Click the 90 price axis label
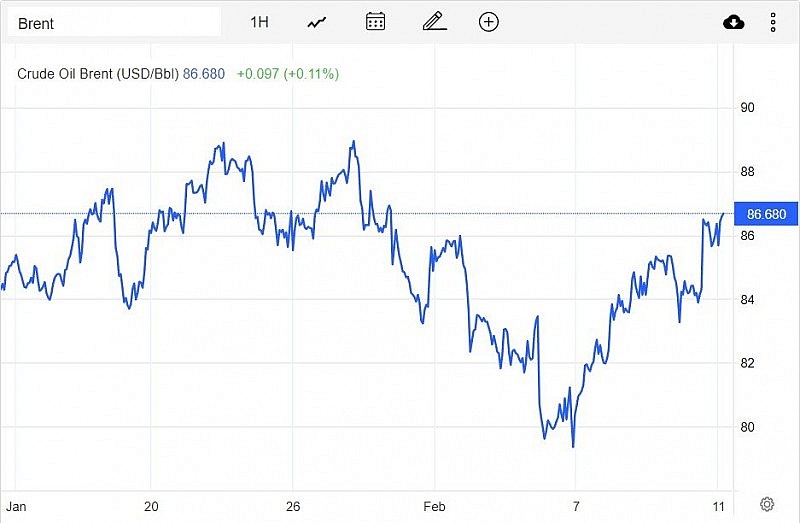Viewport: 800px width, 523px height. (746, 108)
